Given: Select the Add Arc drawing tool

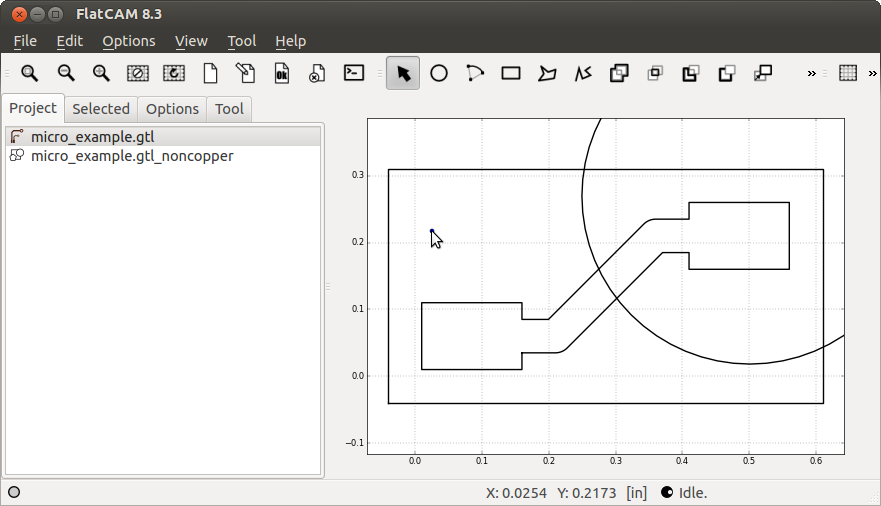Looking at the screenshot, I should tap(475, 73).
